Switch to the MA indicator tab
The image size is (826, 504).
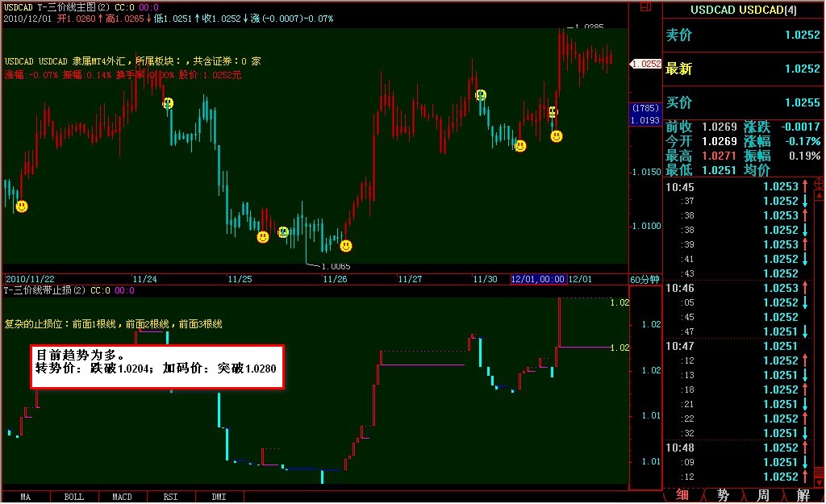[25, 497]
